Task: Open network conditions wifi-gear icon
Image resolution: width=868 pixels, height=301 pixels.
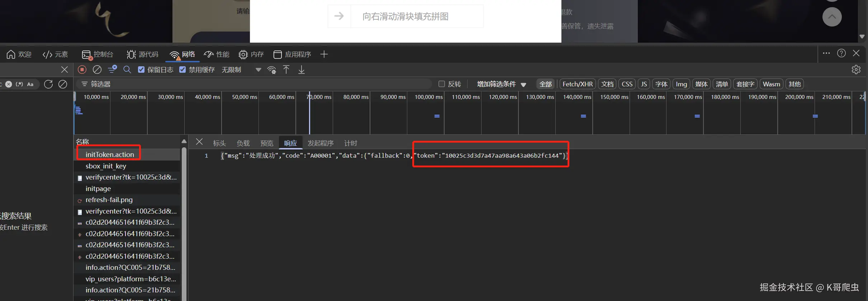Action: click(x=272, y=70)
